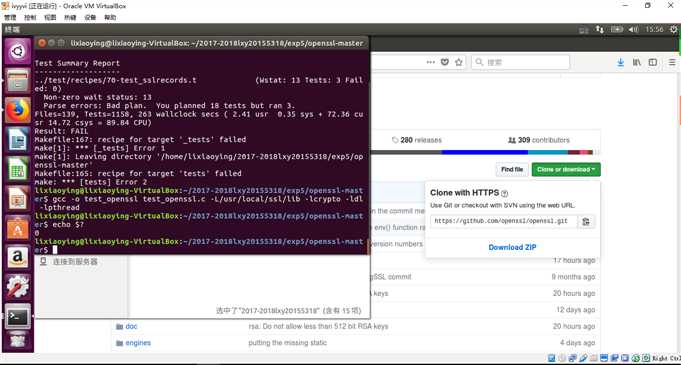Viewport: 681px width, 365px height.
Task: Open Ubuntu Software center from the launcher
Action: [x=18, y=228]
